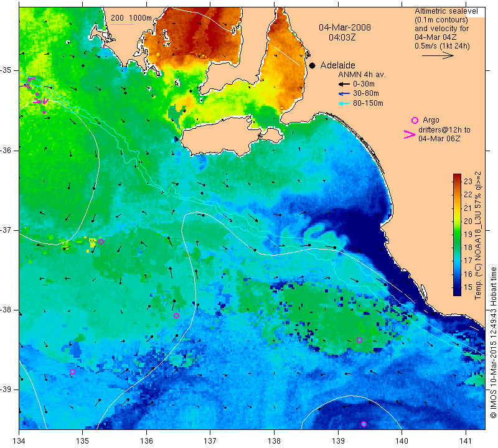Click the "04-Mar-2008" date label
This screenshot has width=498, height=448.
[x=345, y=27]
